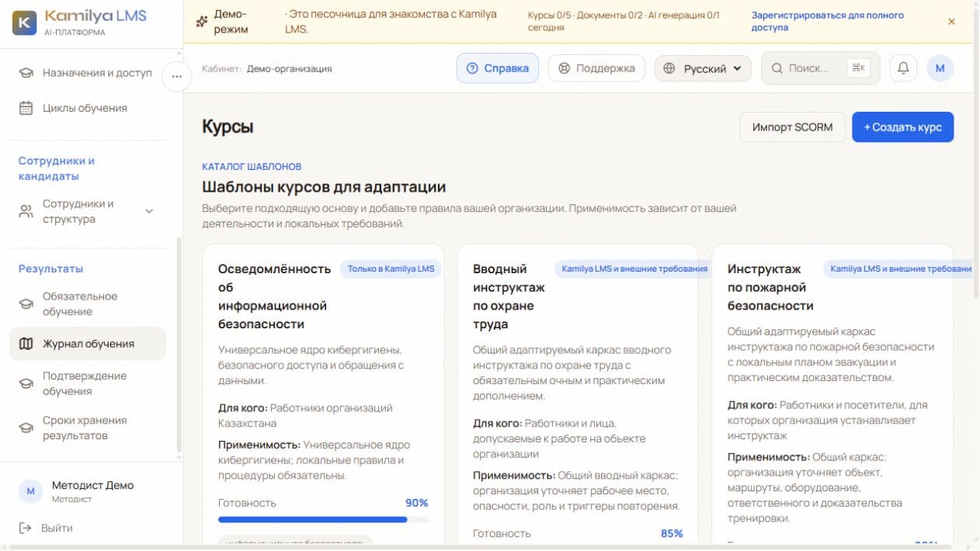Viewport: 980px width, 551px height.
Task: Click the logout arrow icon beside Выйти
Action: tap(26, 528)
